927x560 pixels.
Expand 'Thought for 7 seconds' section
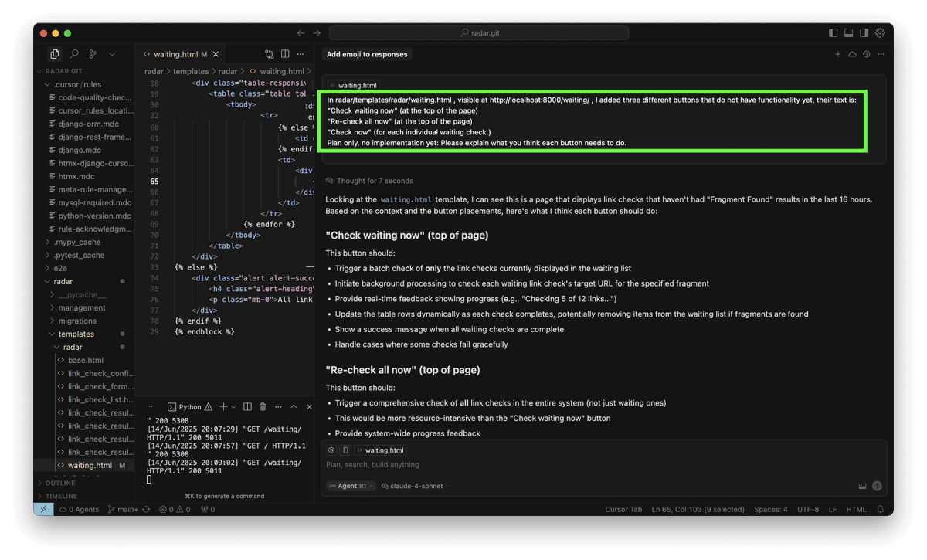[x=369, y=181]
